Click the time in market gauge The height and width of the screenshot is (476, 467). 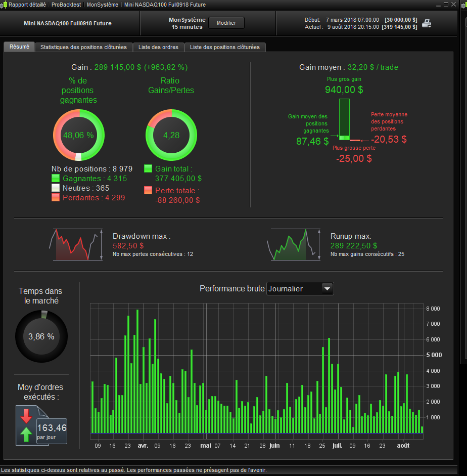tap(41, 336)
